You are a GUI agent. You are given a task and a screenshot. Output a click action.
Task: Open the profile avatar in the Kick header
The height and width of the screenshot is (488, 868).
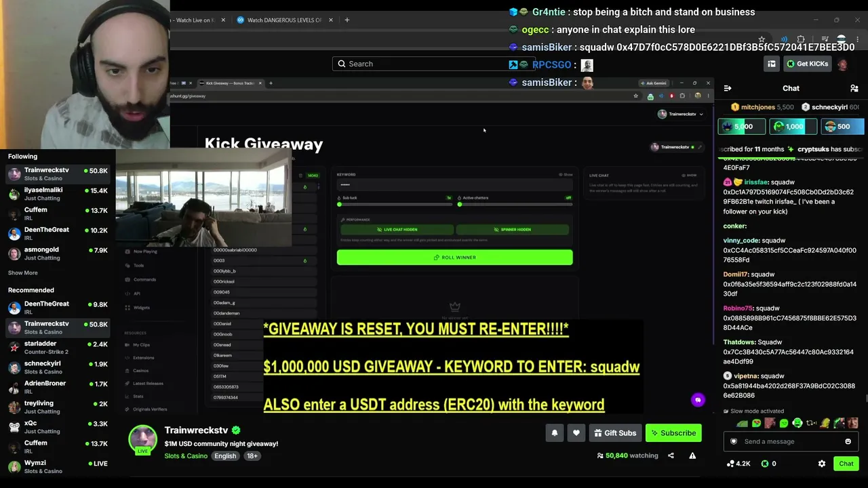pyautogui.click(x=842, y=64)
